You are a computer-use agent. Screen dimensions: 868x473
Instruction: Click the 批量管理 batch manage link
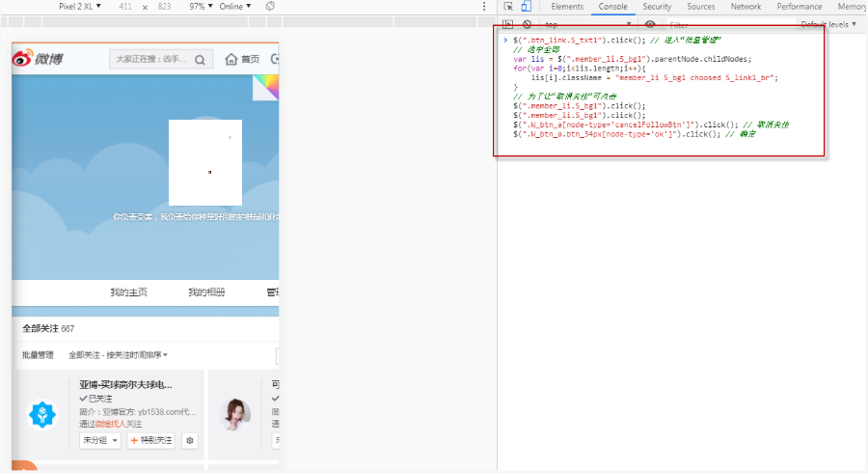(x=39, y=355)
